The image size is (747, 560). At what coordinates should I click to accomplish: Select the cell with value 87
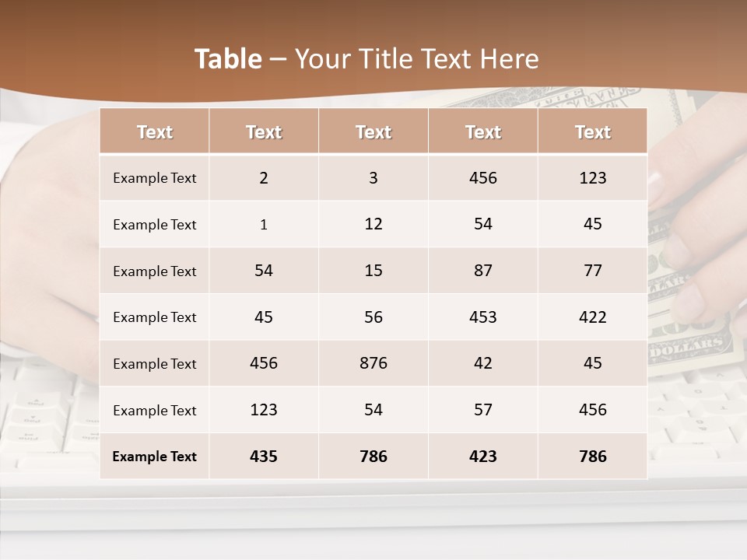tap(482, 271)
